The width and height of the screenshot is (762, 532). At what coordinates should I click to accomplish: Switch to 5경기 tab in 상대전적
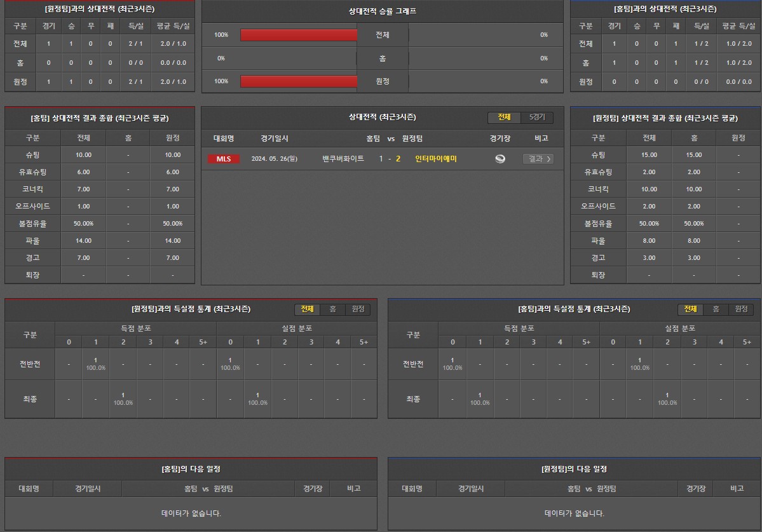[537, 118]
